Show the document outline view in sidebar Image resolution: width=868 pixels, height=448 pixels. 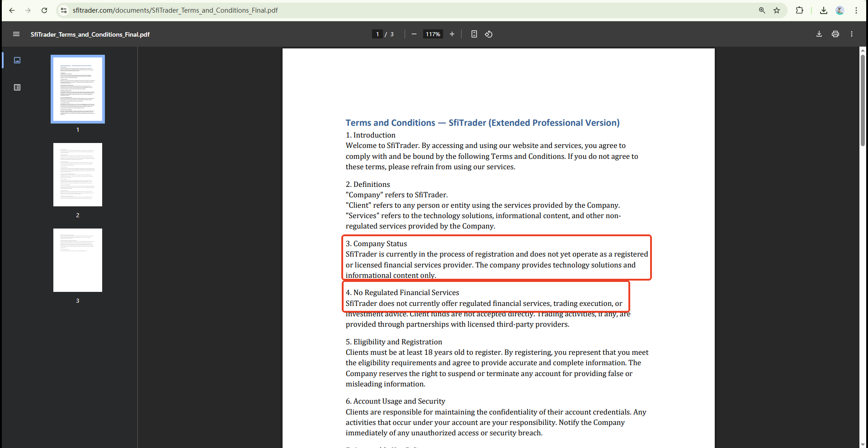pyautogui.click(x=17, y=87)
